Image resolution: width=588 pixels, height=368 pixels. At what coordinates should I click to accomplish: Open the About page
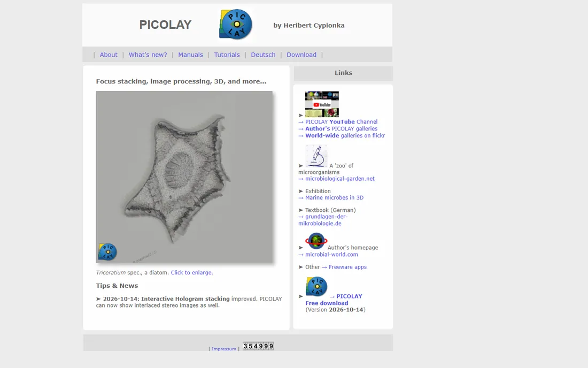pos(109,55)
